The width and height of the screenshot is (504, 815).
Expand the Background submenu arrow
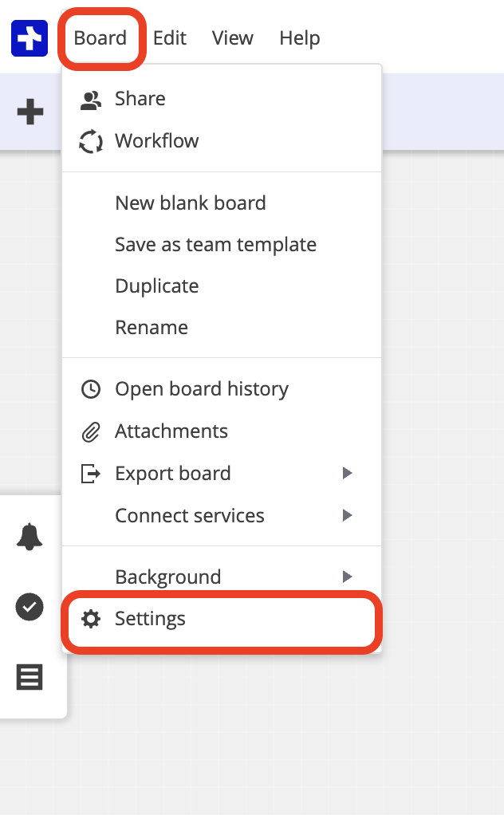pos(347,577)
